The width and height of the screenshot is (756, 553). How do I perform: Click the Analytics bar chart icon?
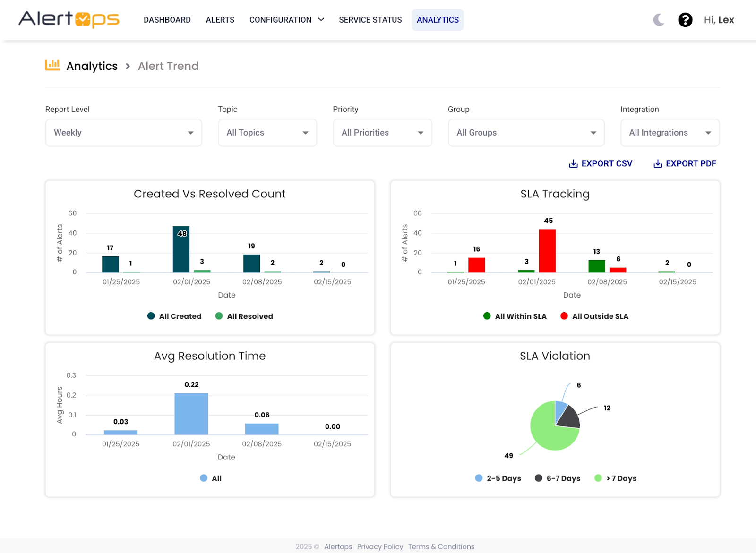[x=52, y=65]
